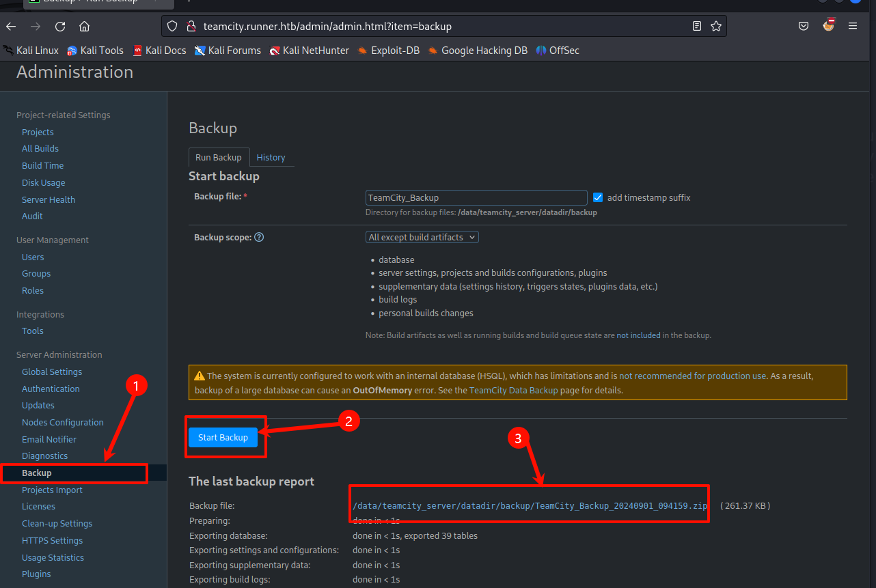The height and width of the screenshot is (588, 876).
Task: Switch to the Run Backup tab
Action: 219,157
